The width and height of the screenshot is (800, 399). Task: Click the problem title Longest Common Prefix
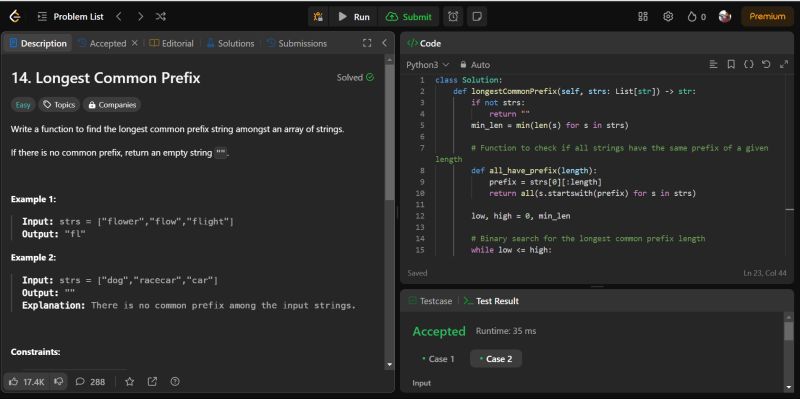[106, 78]
